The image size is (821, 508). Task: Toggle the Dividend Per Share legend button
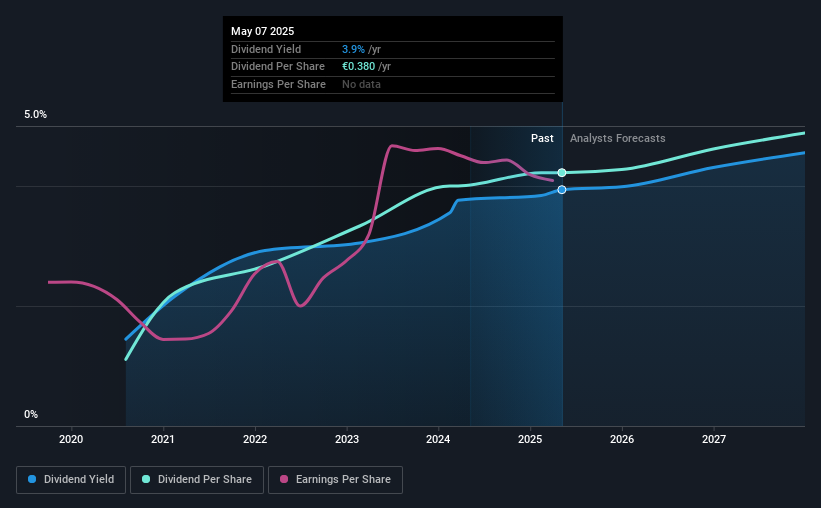click(197, 480)
